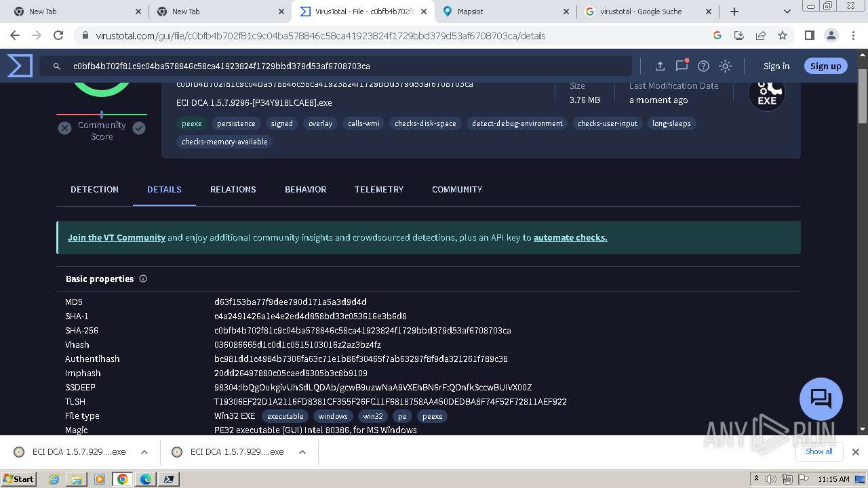Bookmark this page with star icon
The height and width of the screenshot is (488, 868).
(783, 35)
